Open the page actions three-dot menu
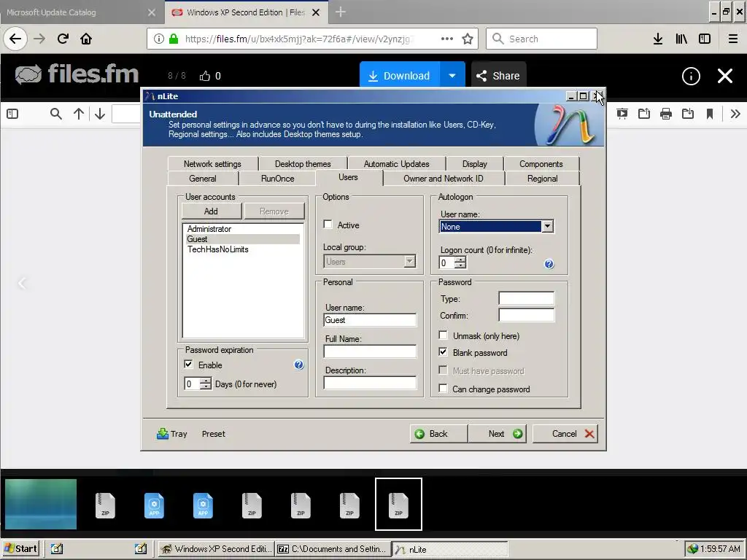The image size is (747, 560). (x=447, y=39)
